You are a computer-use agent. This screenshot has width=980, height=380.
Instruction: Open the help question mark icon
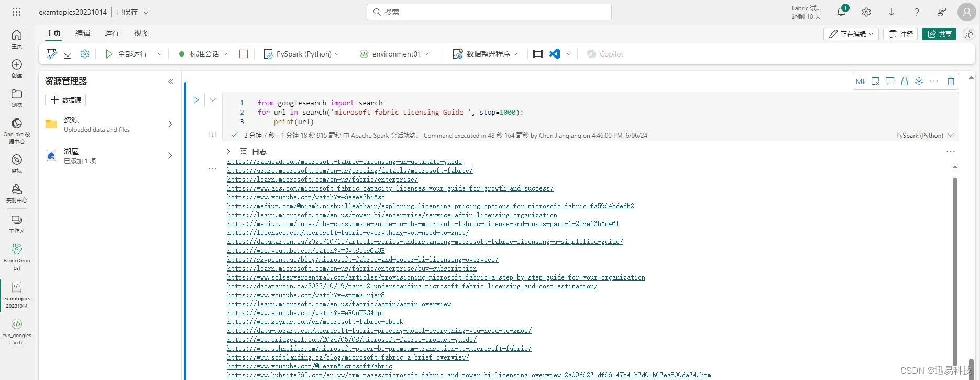tap(916, 12)
